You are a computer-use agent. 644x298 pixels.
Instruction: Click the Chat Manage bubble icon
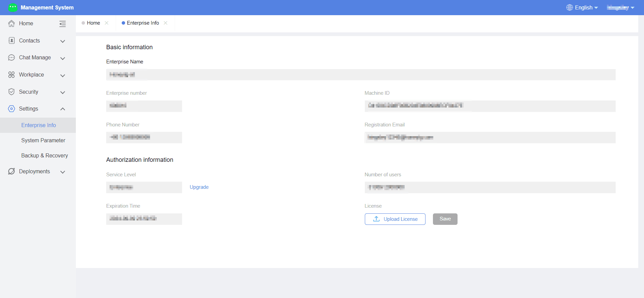pos(11,58)
